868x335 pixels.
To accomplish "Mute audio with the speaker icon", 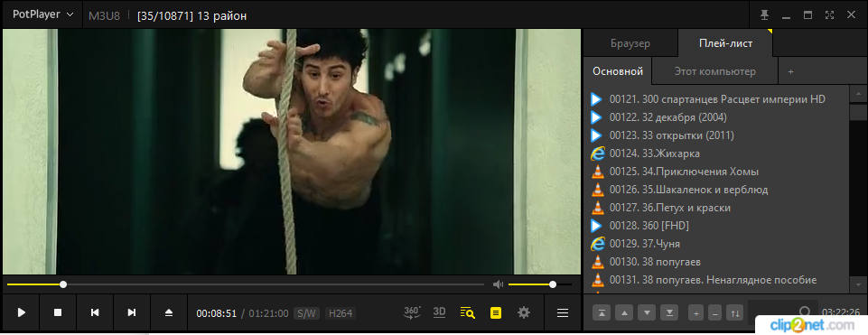I will click(499, 284).
